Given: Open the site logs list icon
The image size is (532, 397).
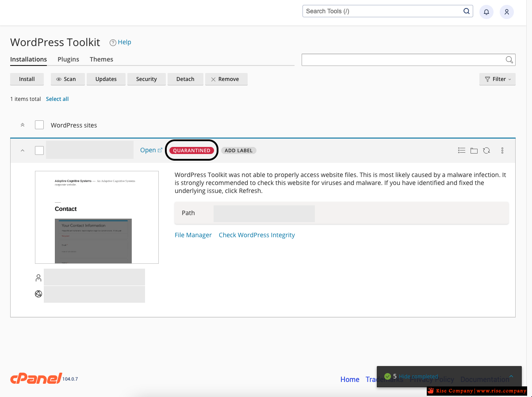Looking at the screenshot, I should (462, 150).
